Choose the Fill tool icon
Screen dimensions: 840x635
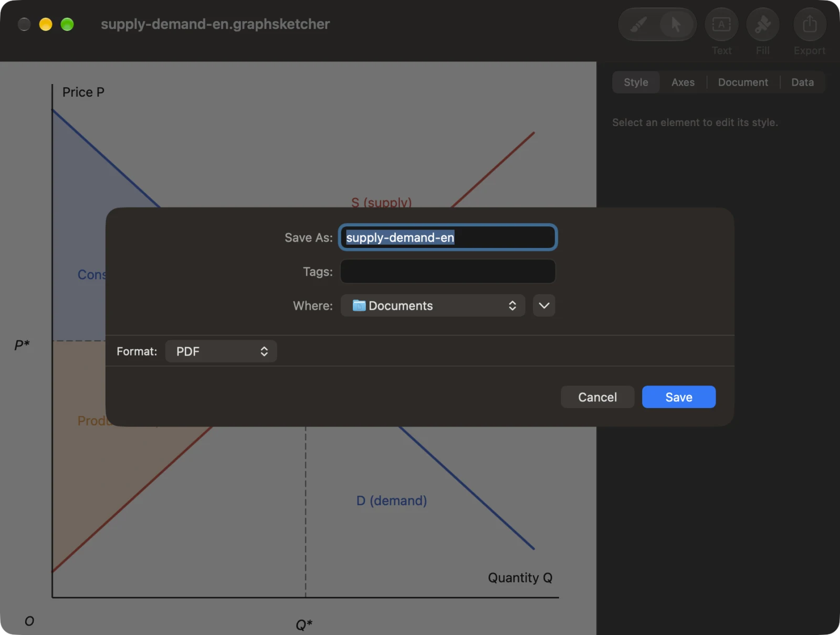click(x=762, y=24)
